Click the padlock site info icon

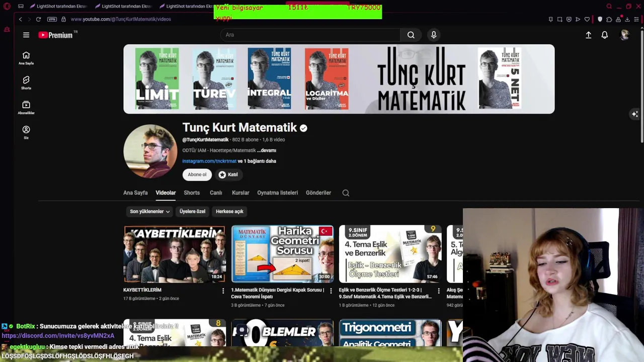click(63, 19)
